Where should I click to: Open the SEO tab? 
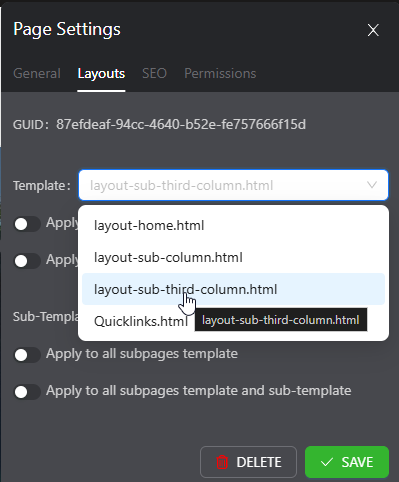[154, 73]
